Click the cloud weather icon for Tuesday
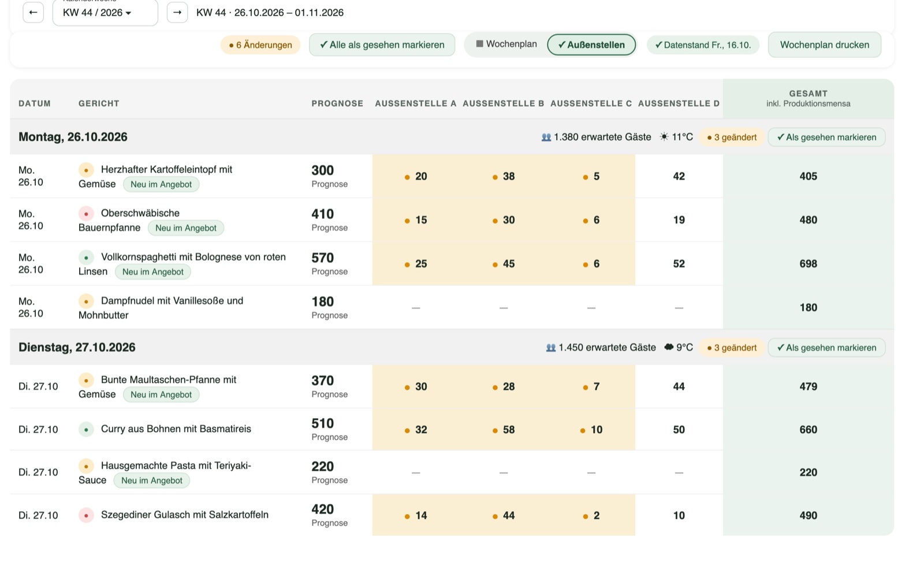924x565 pixels. tap(669, 347)
